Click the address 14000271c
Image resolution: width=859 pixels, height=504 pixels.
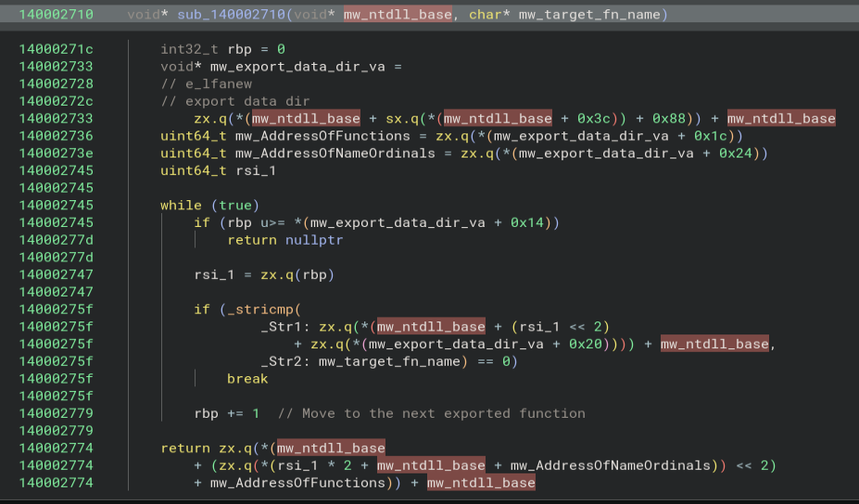56,49
